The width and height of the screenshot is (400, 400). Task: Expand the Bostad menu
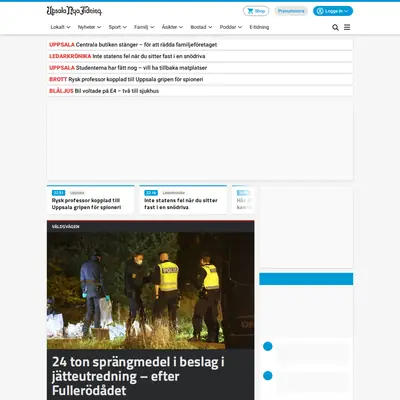click(201, 27)
